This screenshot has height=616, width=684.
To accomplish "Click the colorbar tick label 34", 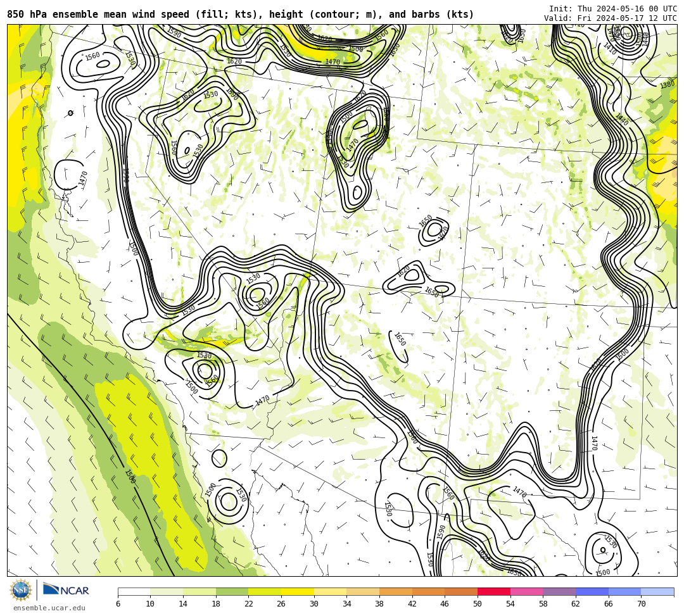I will point(347,604).
